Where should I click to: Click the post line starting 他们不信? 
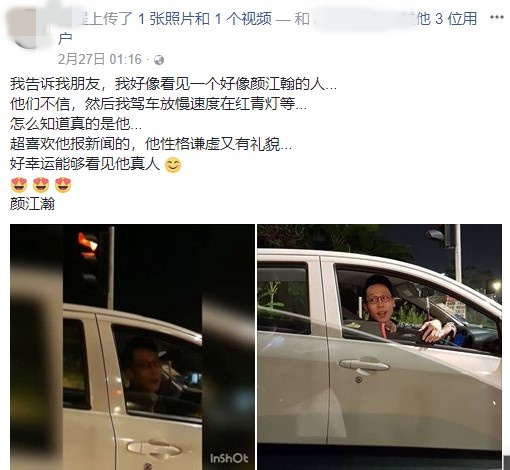click(x=158, y=104)
